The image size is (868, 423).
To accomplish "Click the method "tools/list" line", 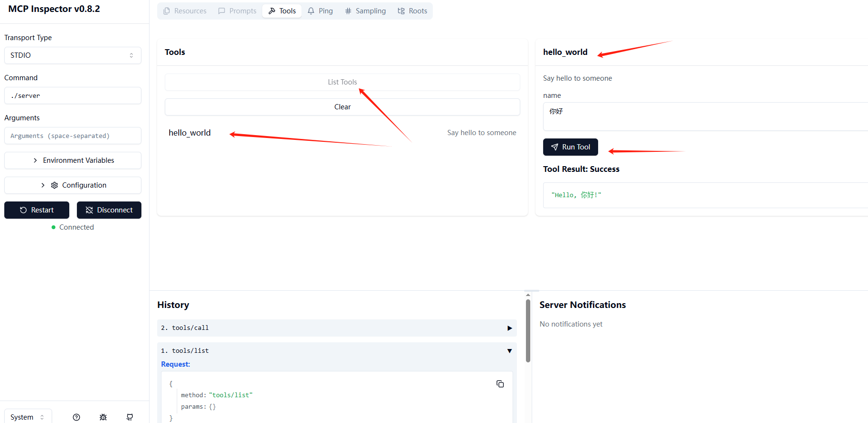I will 216,395.
